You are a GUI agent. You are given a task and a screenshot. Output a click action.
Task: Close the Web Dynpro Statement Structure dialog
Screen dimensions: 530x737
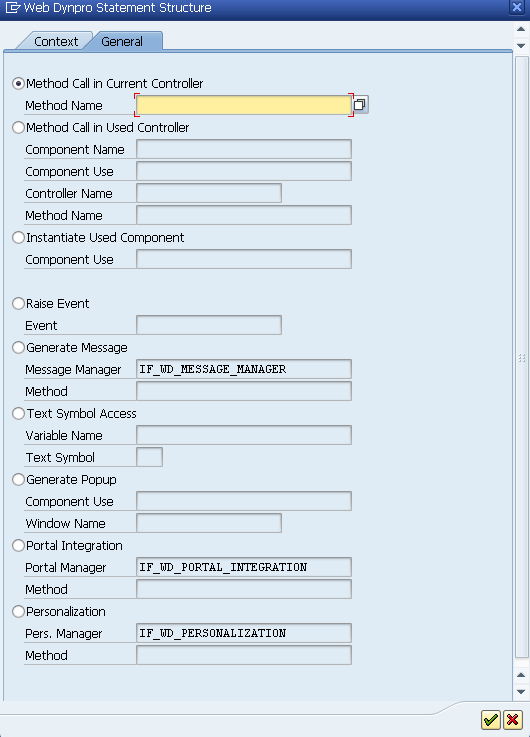coord(517,7)
